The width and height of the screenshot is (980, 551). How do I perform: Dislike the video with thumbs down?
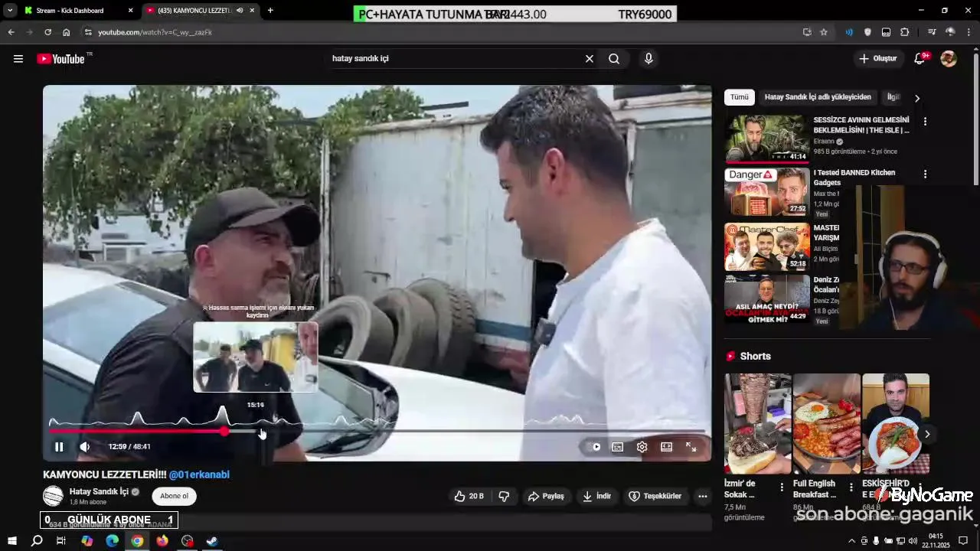[504, 497]
